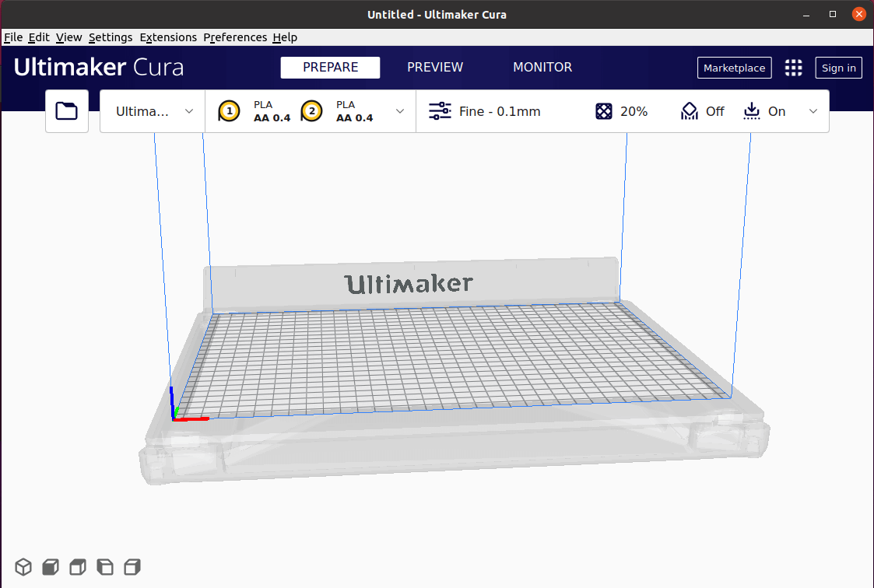Open the File menu
The width and height of the screenshot is (874, 588).
click(x=13, y=37)
